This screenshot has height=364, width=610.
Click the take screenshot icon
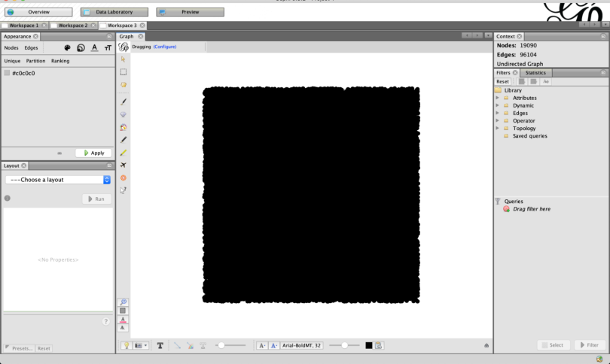139,345
